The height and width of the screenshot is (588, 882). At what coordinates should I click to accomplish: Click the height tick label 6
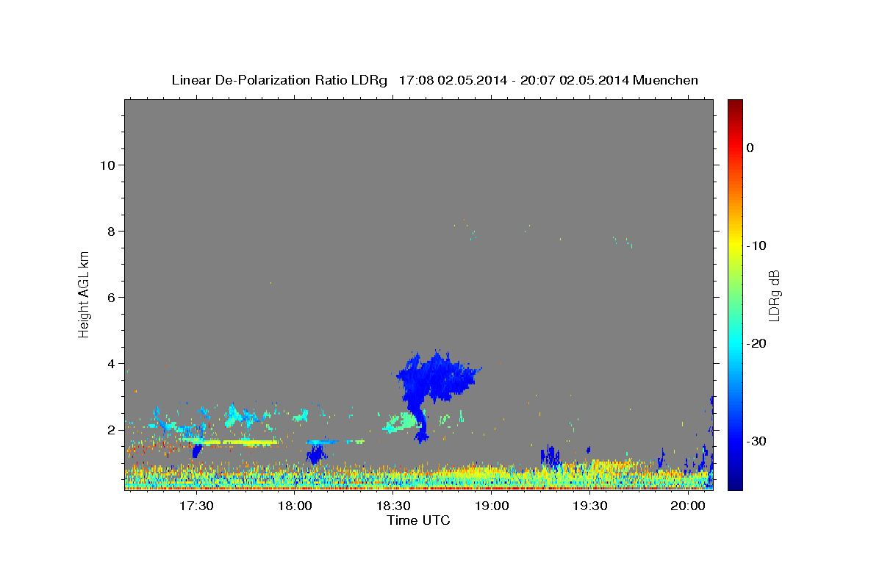(x=111, y=297)
